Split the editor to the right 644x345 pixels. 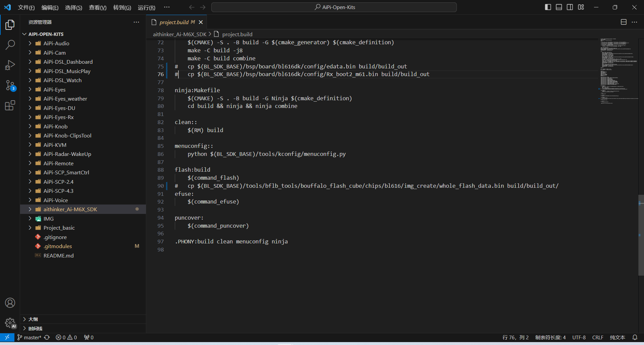click(x=624, y=22)
